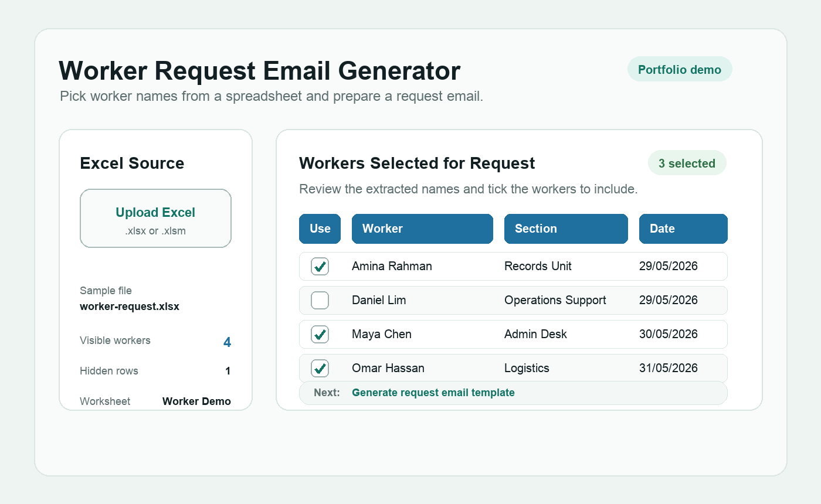
Task: Uncheck the Amina Rahman checkbox
Action: pyautogui.click(x=320, y=267)
